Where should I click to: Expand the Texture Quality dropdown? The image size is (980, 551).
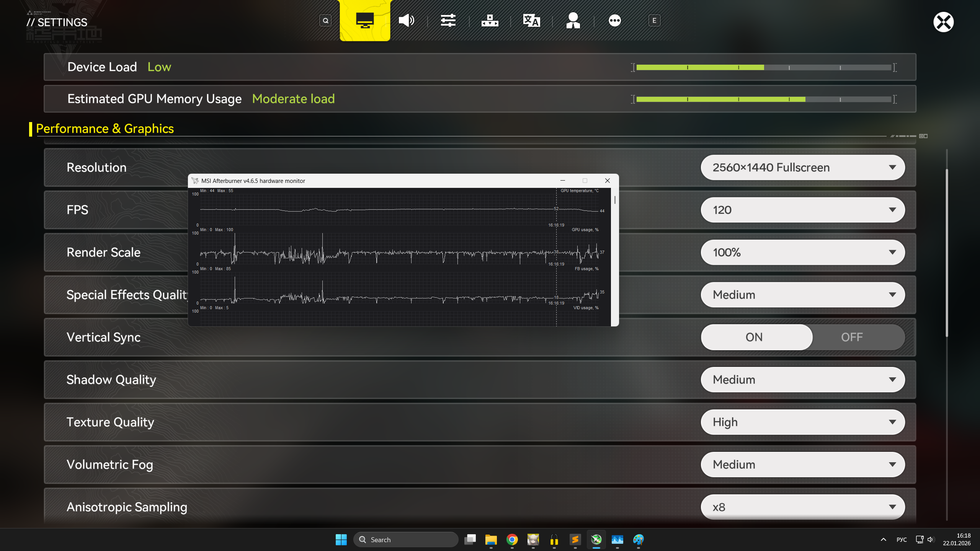(803, 422)
